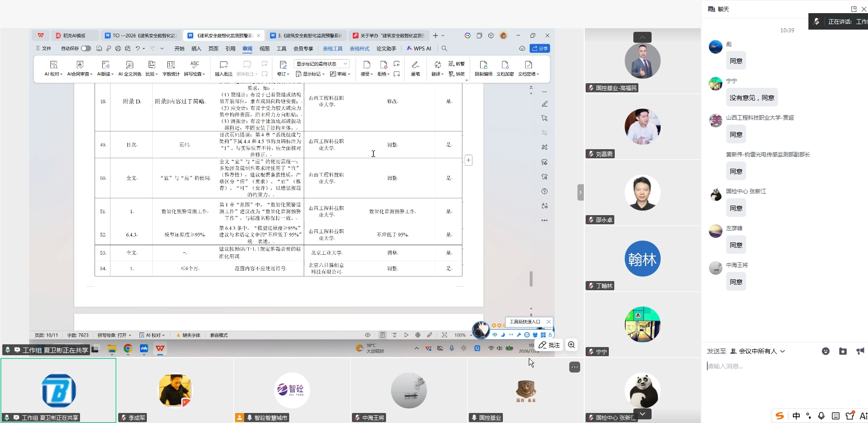
Task: Expand the AI 校对 status bar dropdown
Action: [x=152, y=335]
